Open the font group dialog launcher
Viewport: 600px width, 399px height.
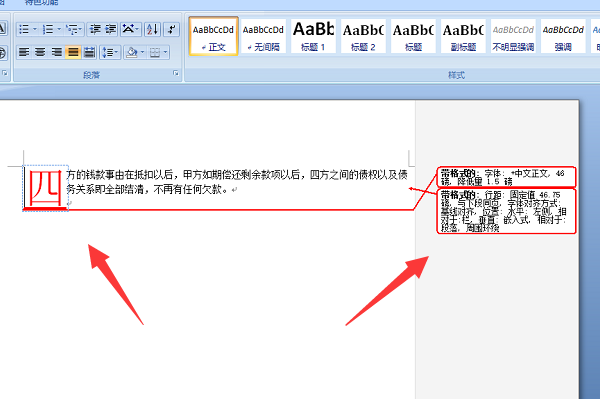[x=5, y=73]
